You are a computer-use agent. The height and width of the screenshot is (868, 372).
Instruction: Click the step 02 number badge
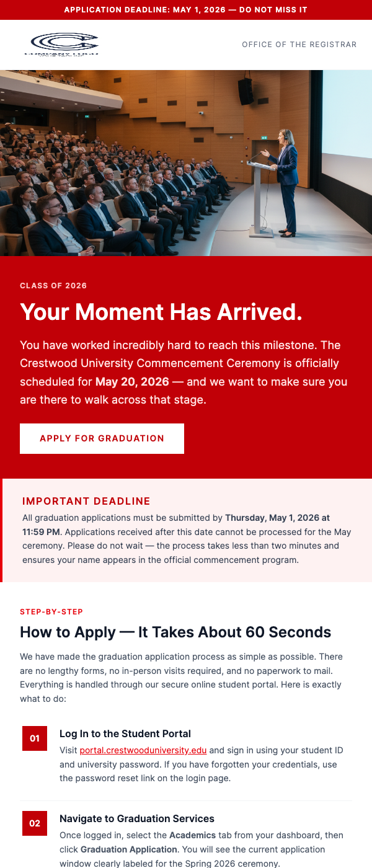pyautogui.click(x=35, y=823)
